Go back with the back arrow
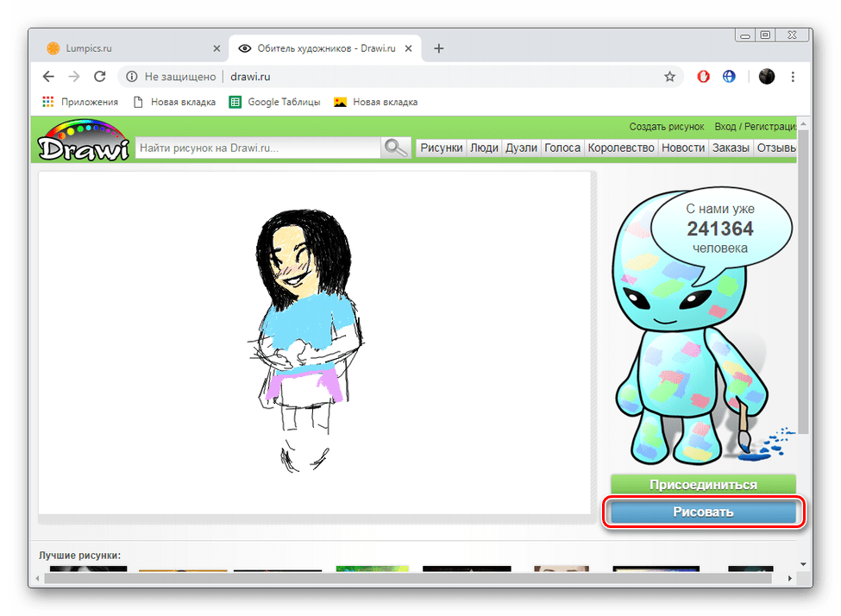The height and width of the screenshot is (616, 841). 49,77
